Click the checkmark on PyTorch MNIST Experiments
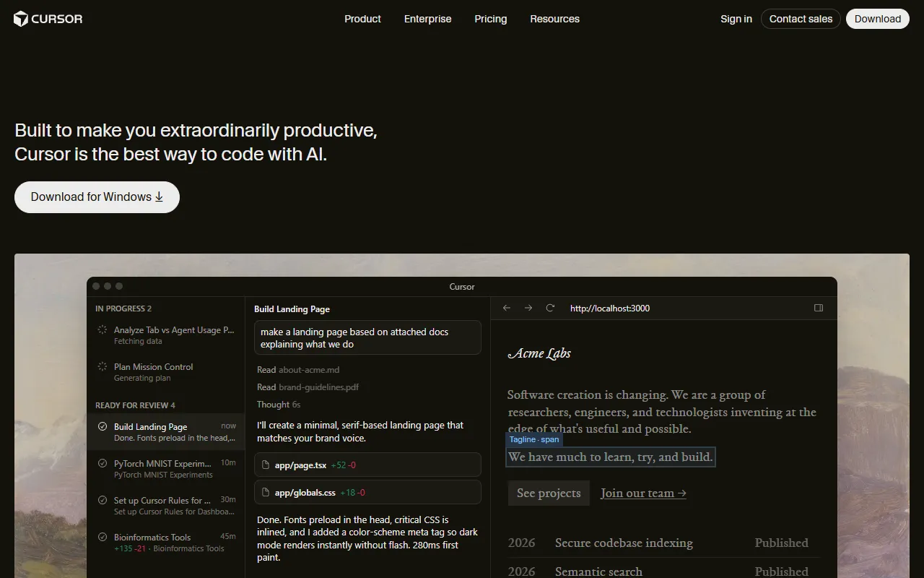This screenshot has width=924, height=578. tap(103, 464)
